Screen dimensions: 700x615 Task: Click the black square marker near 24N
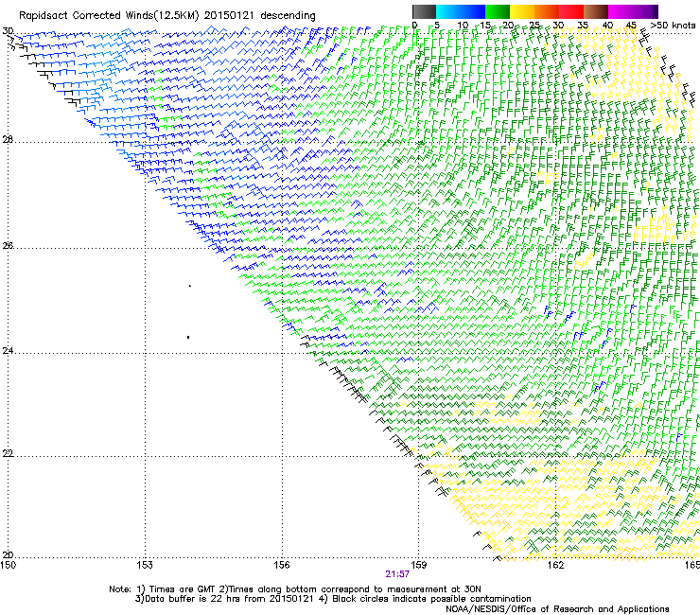188,337
